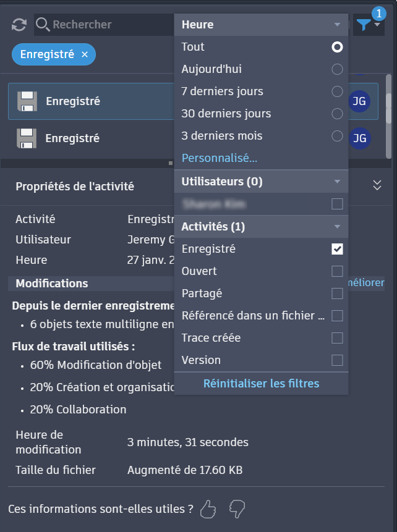Open the Personnalisé… time range link
397x532 pixels.
coord(220,158)
